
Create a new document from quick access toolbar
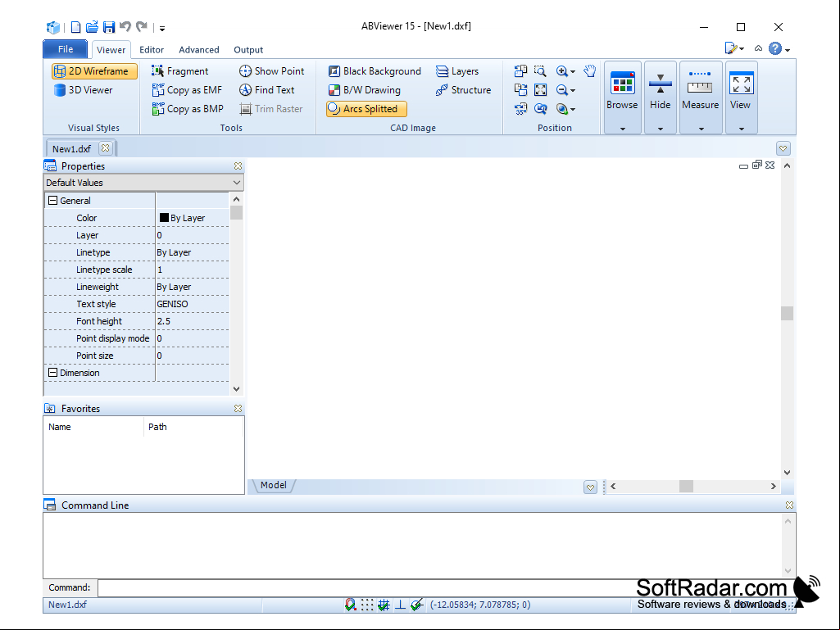(75, 27)
